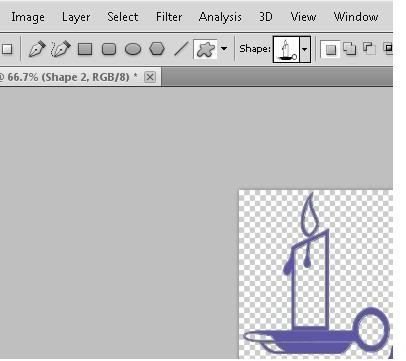Viewport: 406px width, 361px height.
Task: Pick the Ellipse shape tool
Action: click(x=133, y=49)
